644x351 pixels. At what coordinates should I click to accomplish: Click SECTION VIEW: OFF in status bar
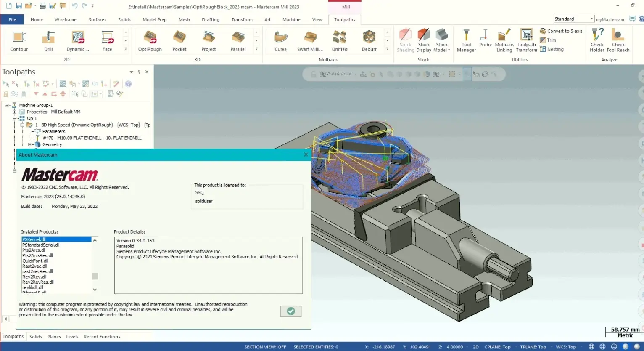coord(265,347)
